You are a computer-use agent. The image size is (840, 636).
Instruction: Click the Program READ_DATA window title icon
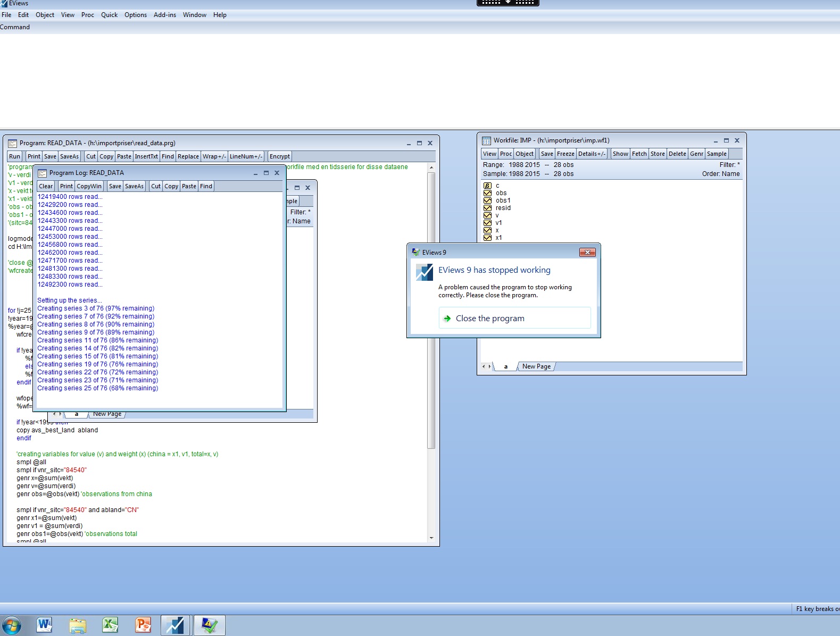pyautogui.click(x=12, y=143)
